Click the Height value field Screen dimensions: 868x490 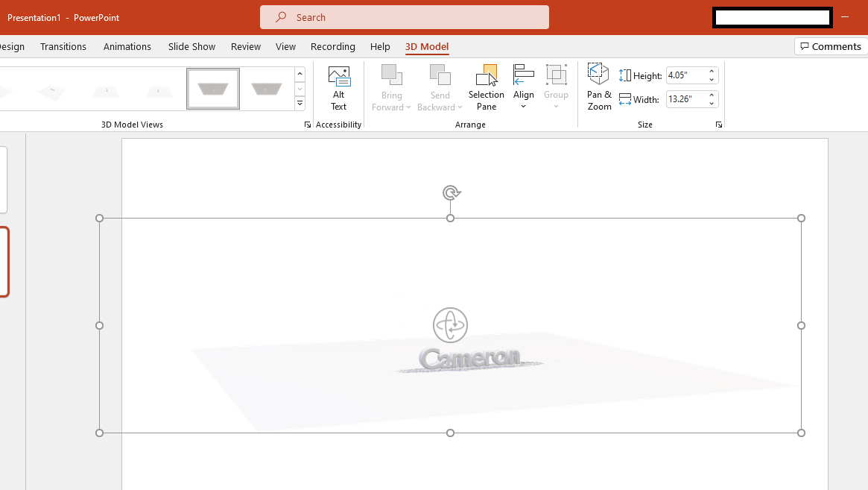pyautogui.click(x=685, y=75)
